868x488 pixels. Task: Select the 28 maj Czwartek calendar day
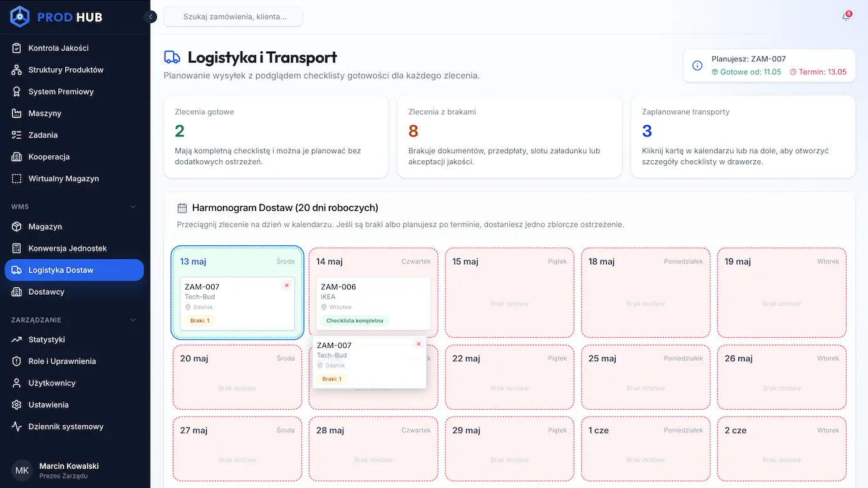point(373,449)
